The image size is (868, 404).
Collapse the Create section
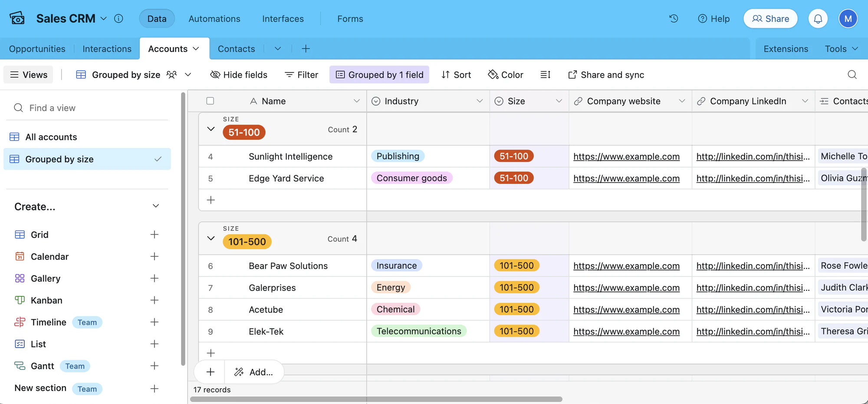(x=156, y=206)
